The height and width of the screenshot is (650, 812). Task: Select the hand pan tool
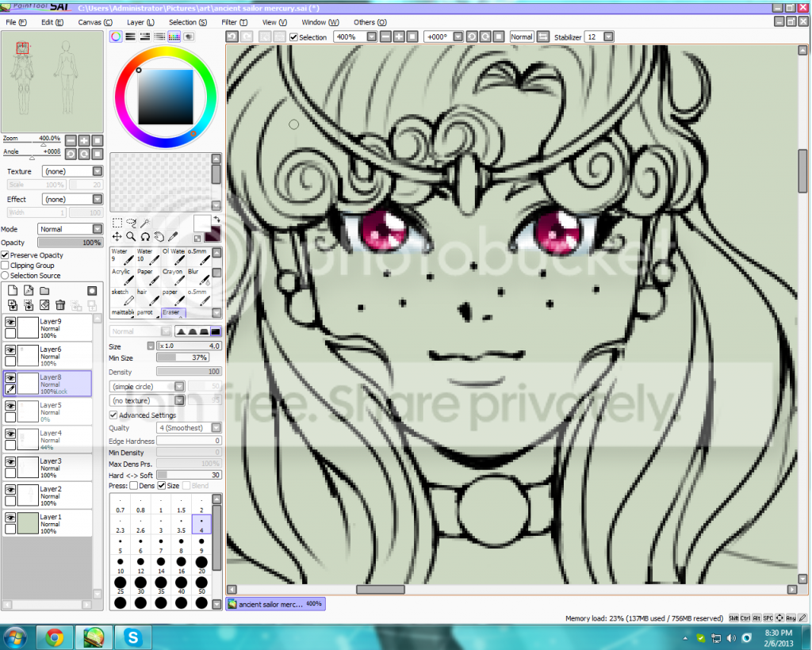coord(159,236)
